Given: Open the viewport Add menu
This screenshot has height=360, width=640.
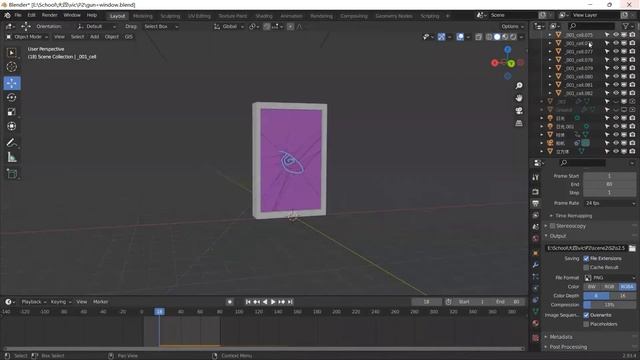Looking at the screenshot, I should 94,37.
